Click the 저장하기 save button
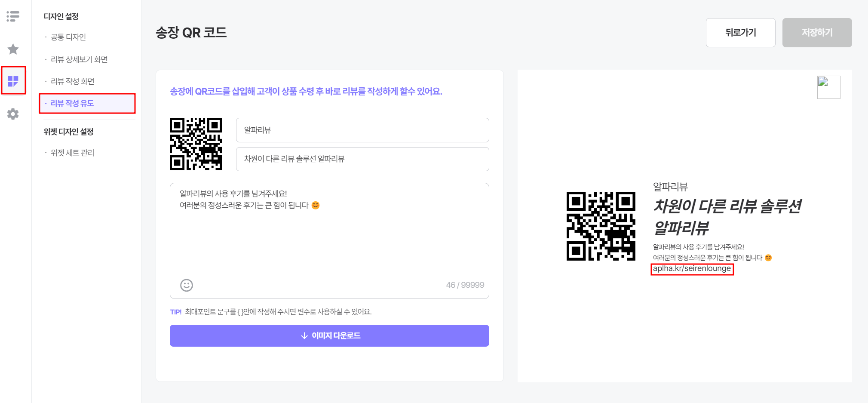The width and height of the screenshot is (868, 403). click(817, 33)
